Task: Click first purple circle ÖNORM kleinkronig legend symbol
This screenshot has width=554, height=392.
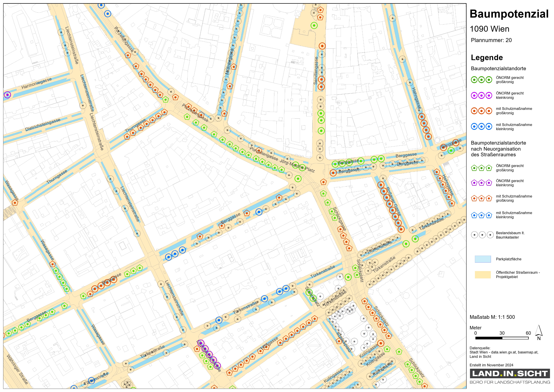Action: click(474, 96)
